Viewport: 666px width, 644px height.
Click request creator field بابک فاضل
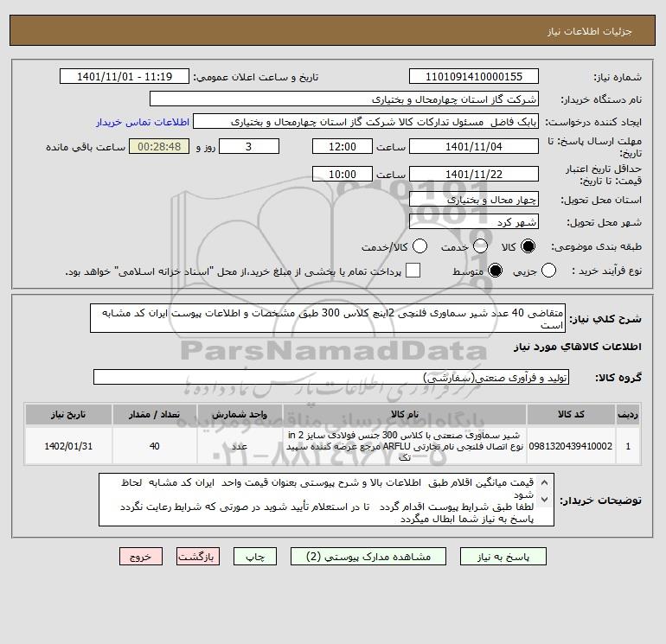point(366,122)
